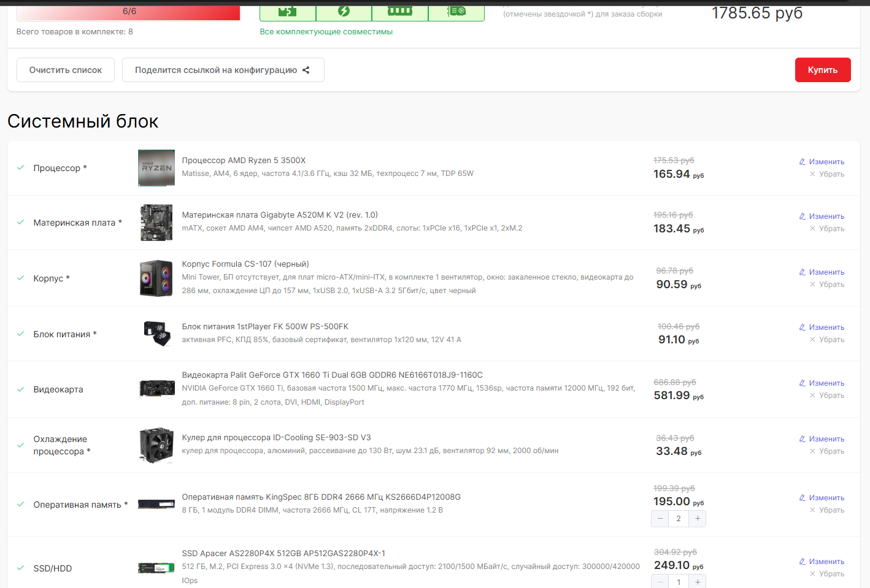Click the Системный блок heading
870x588 pixels.
point(83,121)
